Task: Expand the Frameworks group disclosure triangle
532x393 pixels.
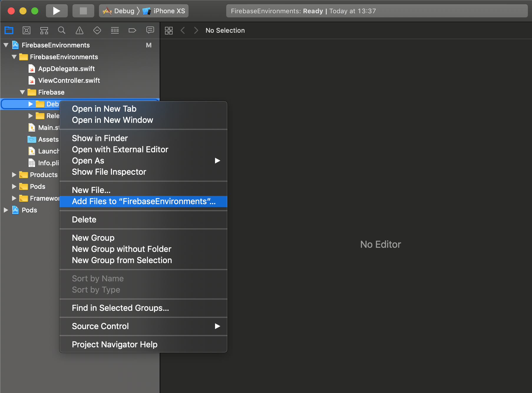Action: (x=14, y=198)
